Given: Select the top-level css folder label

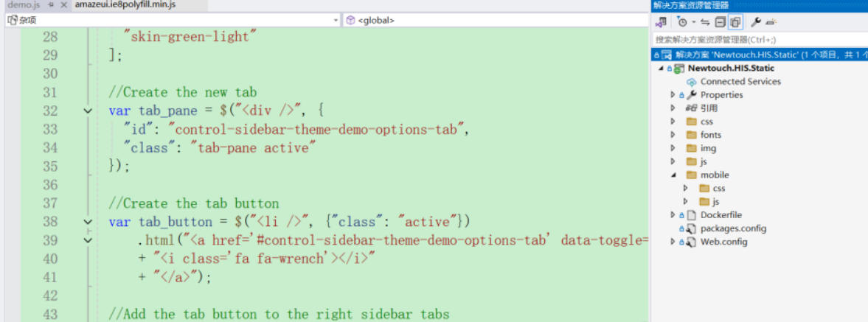Looking at the screenshot, I should pos(707,122).
